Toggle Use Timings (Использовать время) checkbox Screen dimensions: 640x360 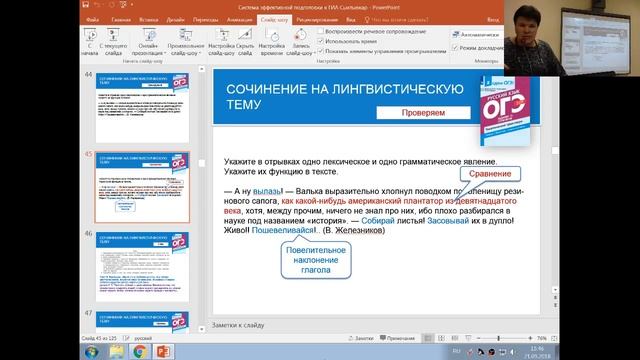[x=321, y=41]
